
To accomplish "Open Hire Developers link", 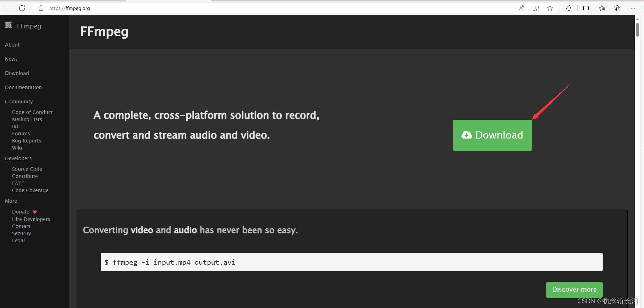I will point(31,219).
